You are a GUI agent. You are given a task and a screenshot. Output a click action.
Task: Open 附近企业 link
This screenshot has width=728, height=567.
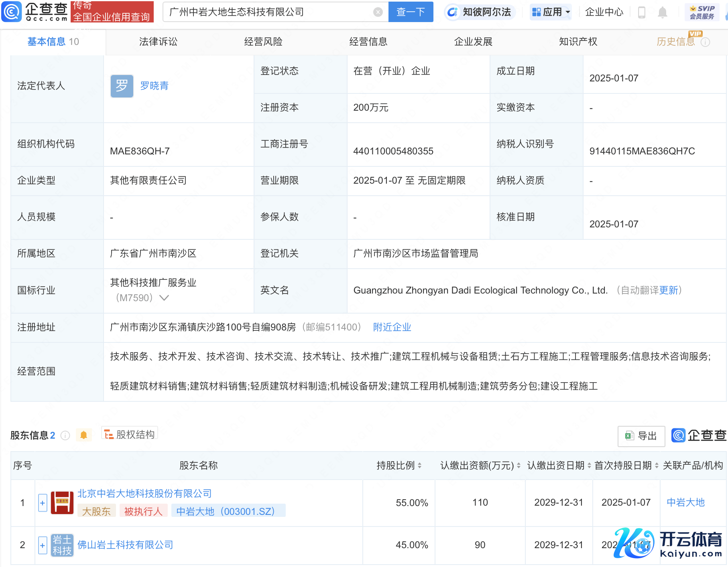[x=392, y=327]
